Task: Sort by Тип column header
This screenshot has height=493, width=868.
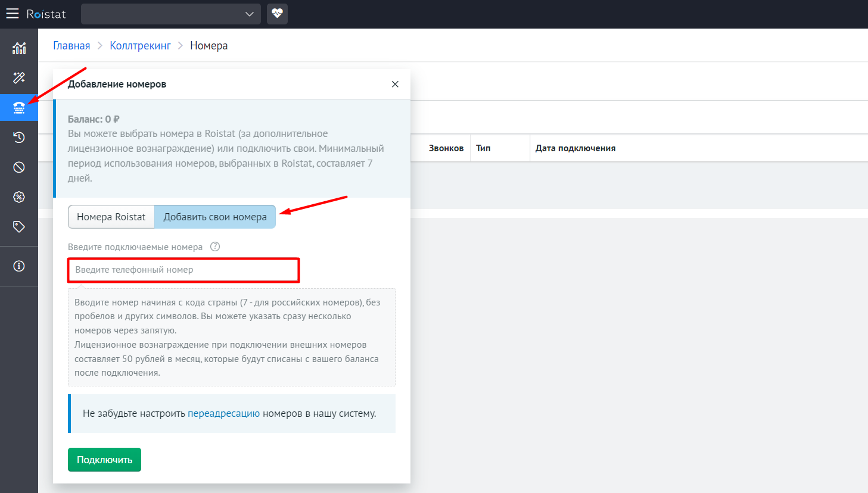Action: [x=483, y=148]
